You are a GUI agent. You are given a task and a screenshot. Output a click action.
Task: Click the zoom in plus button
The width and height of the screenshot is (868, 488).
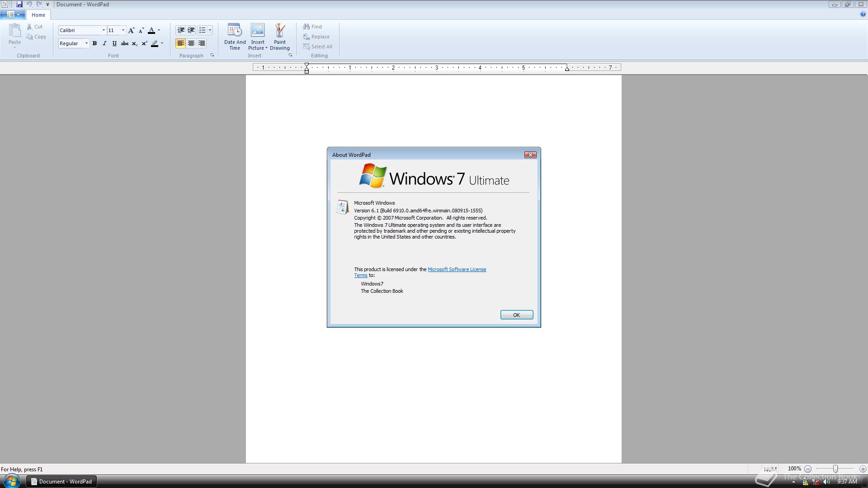coord(863,469)
